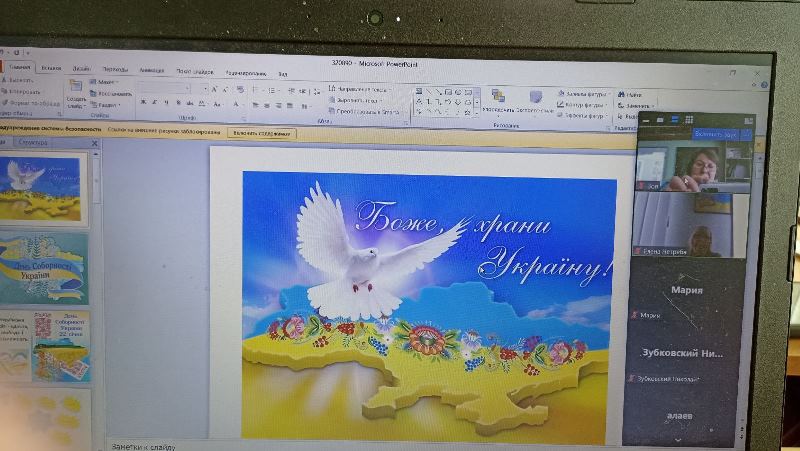Click the Копировать button
800x451 pixels.
pyautogui.click(x=21, y=92)
